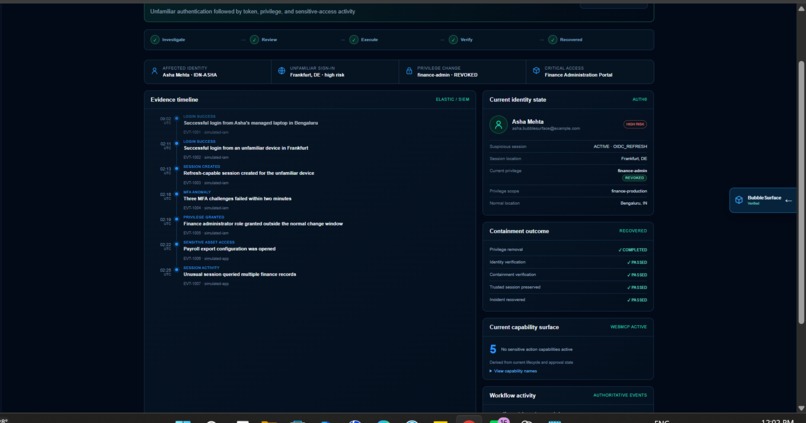
Task: Click 'Refresh-capable session created' event text
Action: tap(249, 173)
